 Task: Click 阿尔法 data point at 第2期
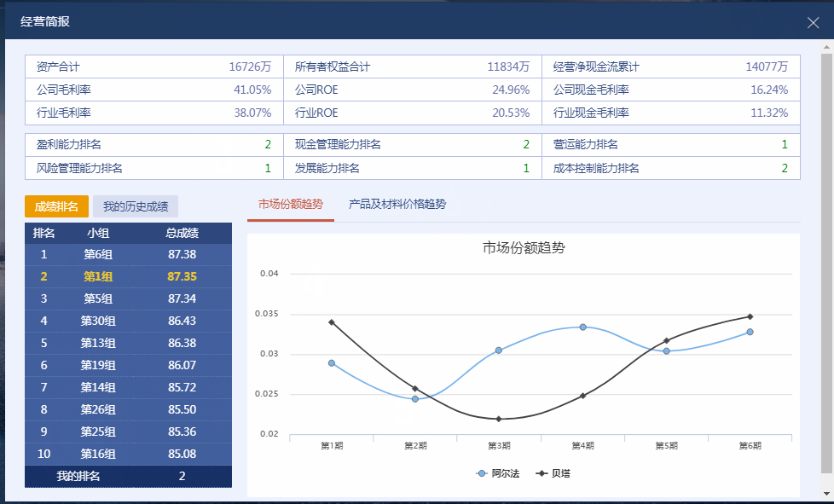(x=415, y=399)
